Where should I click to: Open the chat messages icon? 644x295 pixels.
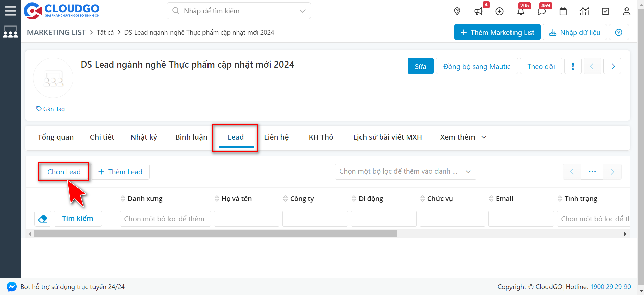click(541, 12)
